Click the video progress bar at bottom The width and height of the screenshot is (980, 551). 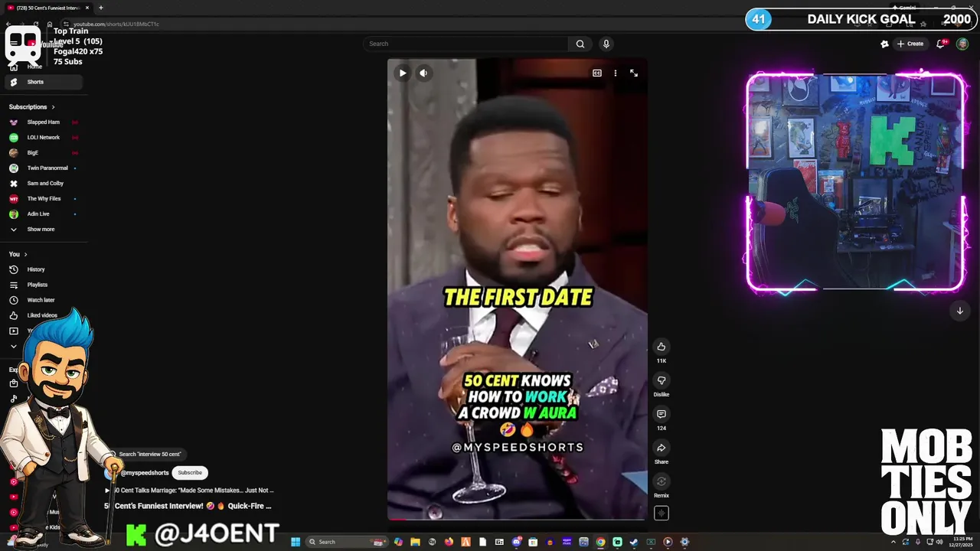(517, 520)
